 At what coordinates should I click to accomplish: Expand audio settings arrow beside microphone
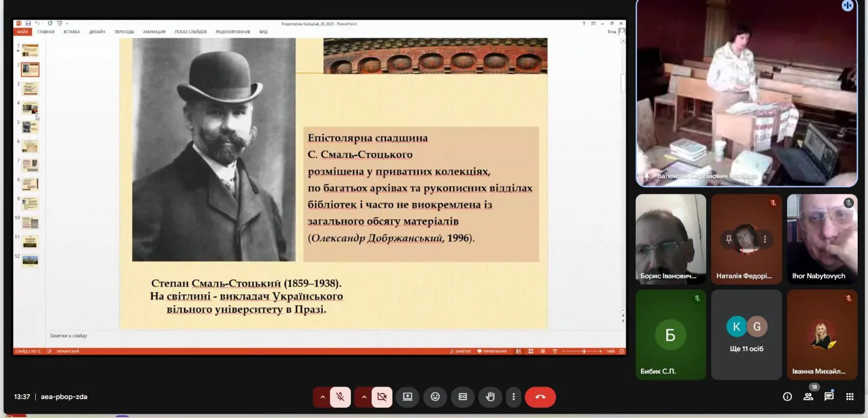(x=322, y=397)
